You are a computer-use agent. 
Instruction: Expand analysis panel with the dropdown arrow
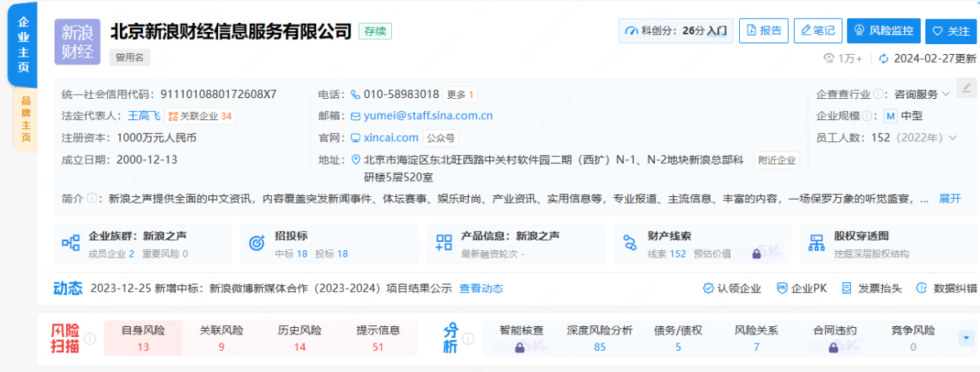[968, 338]
